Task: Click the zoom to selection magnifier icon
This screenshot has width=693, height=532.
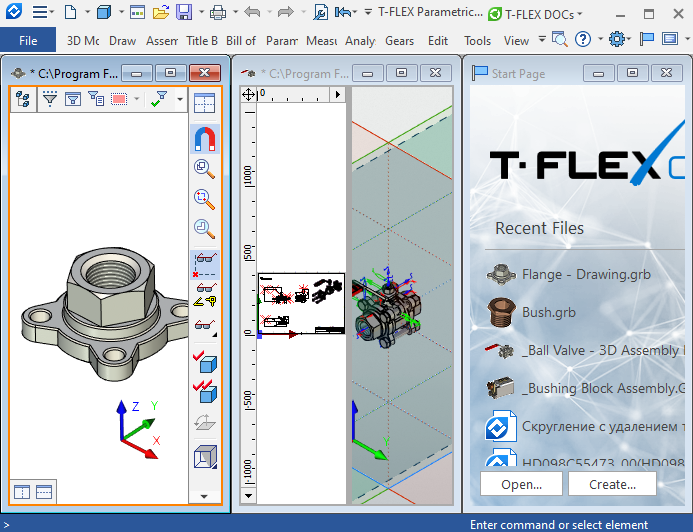Action: 205,200
